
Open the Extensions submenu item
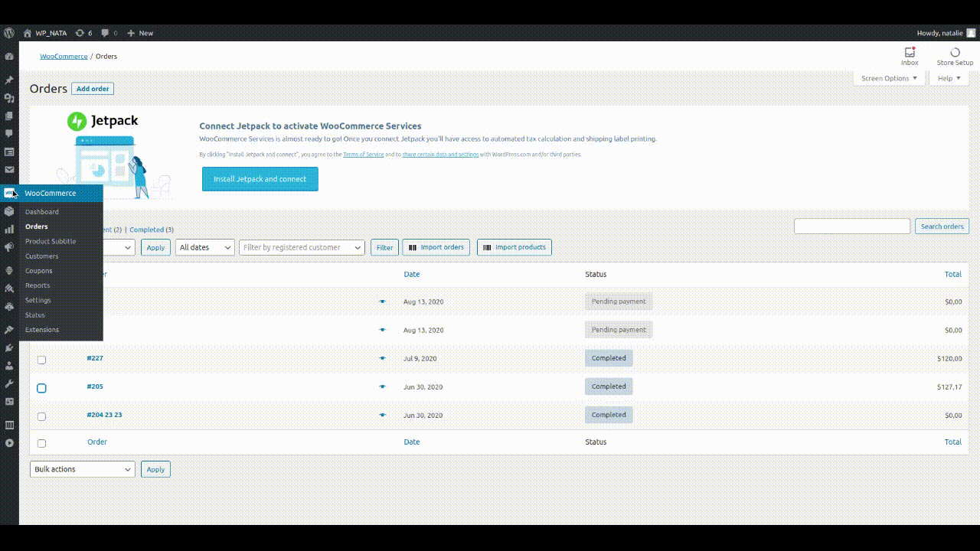(42, 330)
